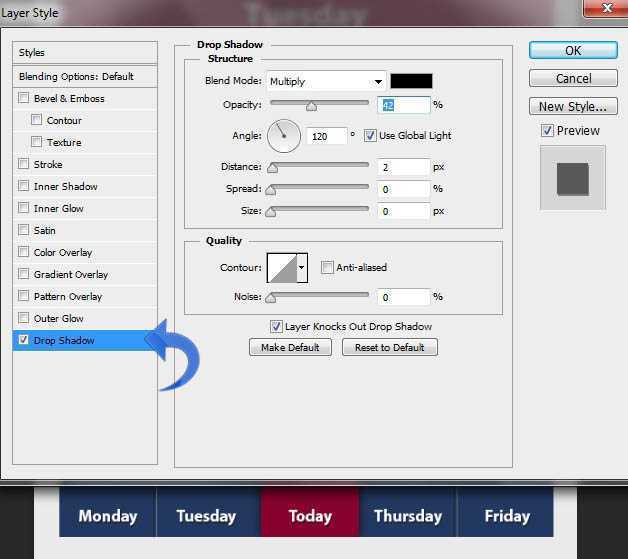Viewport: 628px width, 559px height.
Task: Open Blending Options: Default
Action: coord(85,76)
